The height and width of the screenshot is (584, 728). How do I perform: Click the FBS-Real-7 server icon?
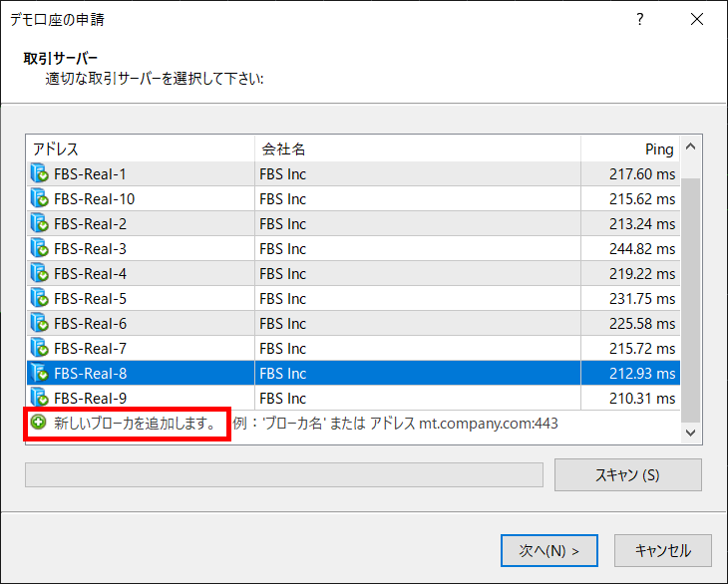pyautogui.click(x=40, y=349)
